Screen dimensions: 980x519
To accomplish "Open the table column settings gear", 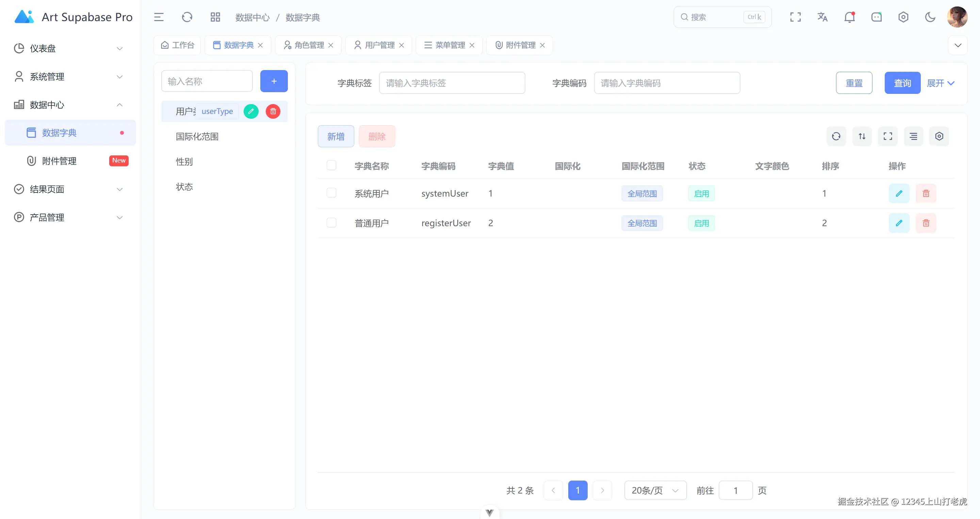I will (x=939, y=136).
